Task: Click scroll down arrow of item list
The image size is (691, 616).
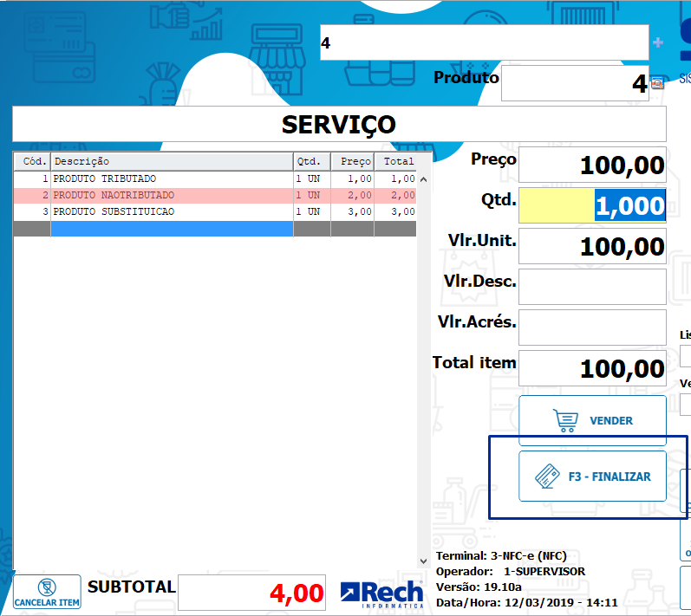Action: (423, 561)
